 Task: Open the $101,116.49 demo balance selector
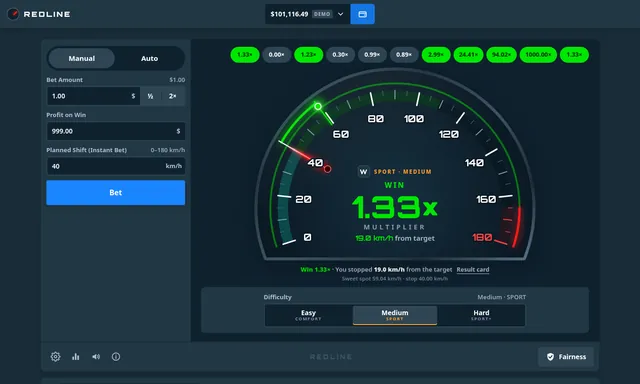click(x=307, y=14)
